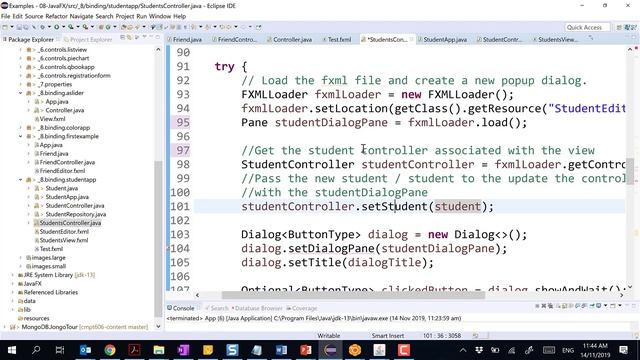Click the Java app taskbar icon

click(x=379, y=350)
